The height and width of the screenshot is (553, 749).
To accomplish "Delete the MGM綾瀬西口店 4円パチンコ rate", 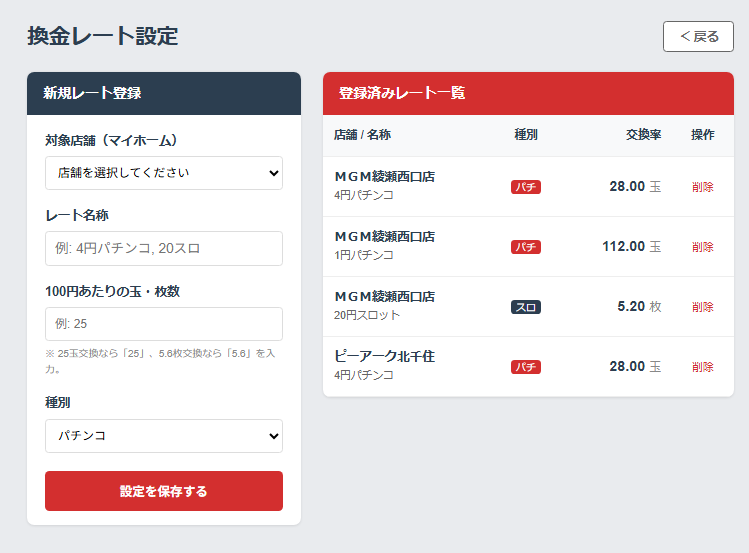I will (702, 187).
